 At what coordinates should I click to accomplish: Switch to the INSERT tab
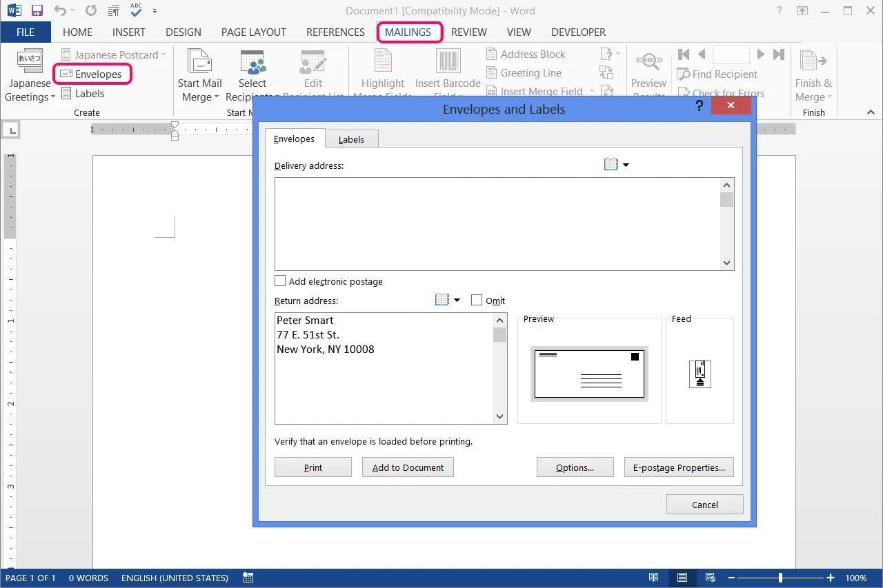pyautogui.click(x=129, y=32)
